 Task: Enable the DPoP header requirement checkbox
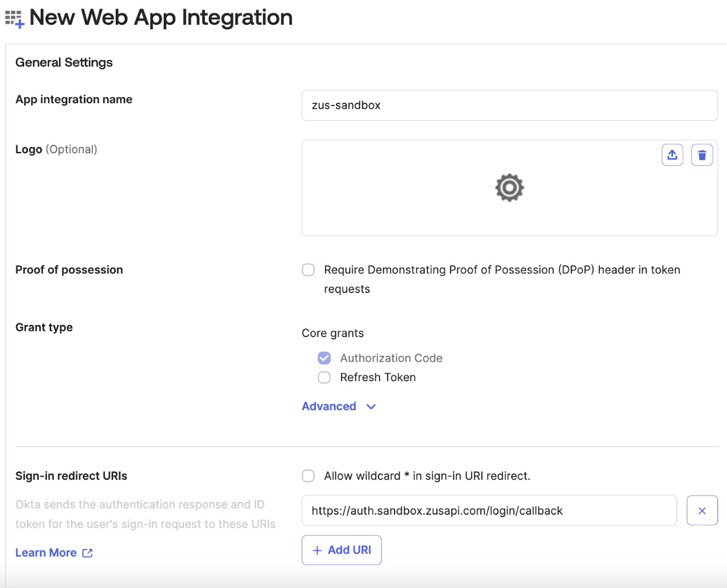click(x=308, y=270)
